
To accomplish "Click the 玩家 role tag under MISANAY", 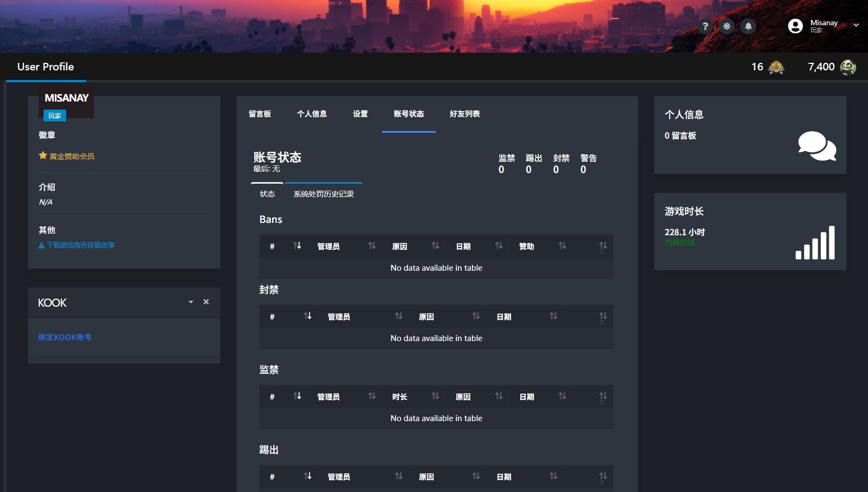I will (x=55, y=115).
